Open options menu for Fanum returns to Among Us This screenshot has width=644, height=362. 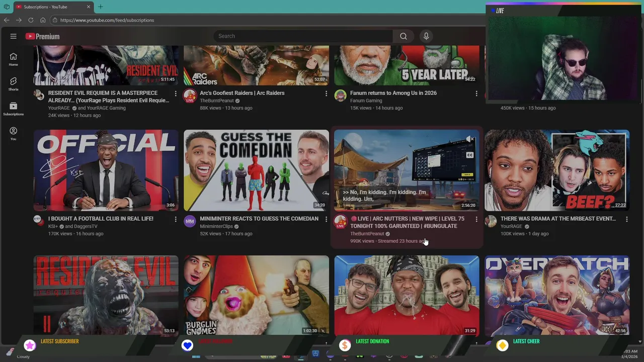[476, 94]
